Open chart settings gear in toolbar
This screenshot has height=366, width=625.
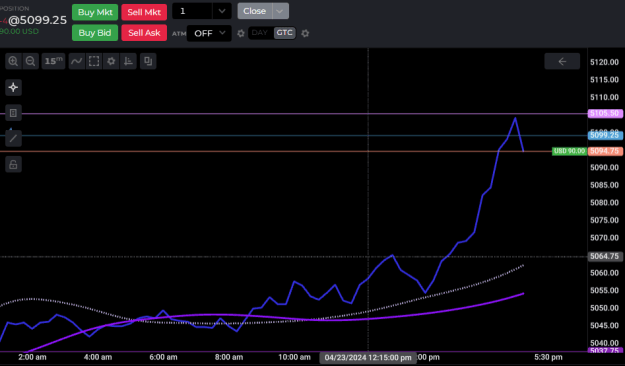pyautogui.click(x=111, y=61)
